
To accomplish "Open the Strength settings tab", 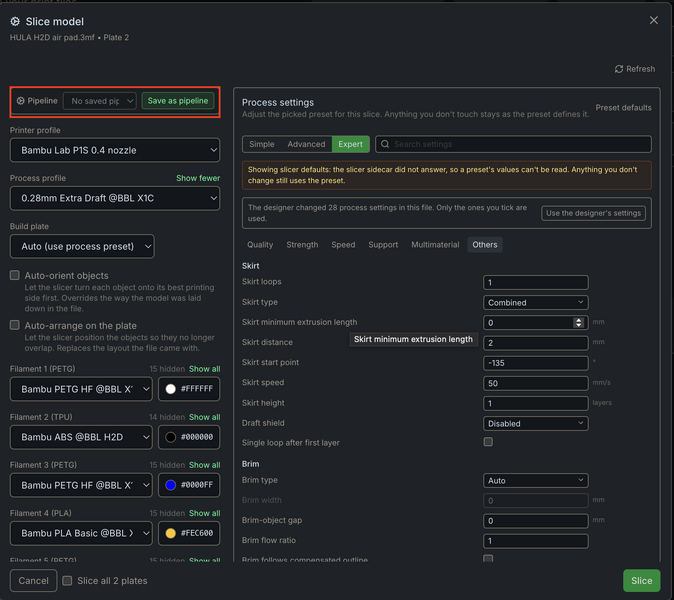I will coord(302,245).
